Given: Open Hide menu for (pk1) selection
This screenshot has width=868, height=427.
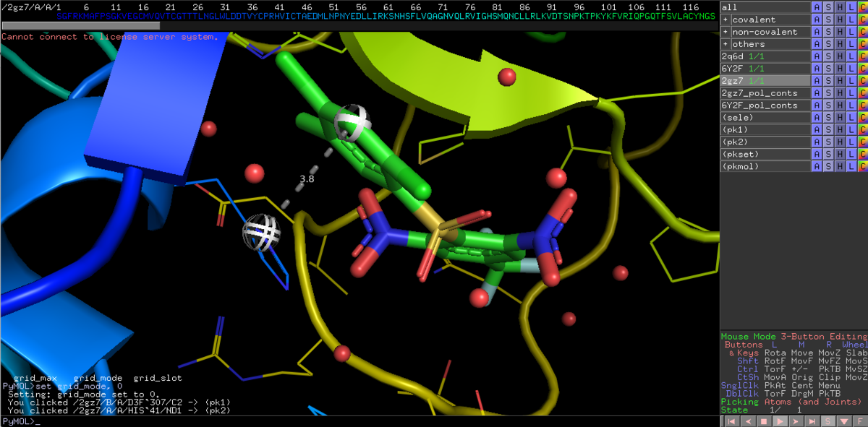Looking at the screenshot, I should click(x=840, y=130).
